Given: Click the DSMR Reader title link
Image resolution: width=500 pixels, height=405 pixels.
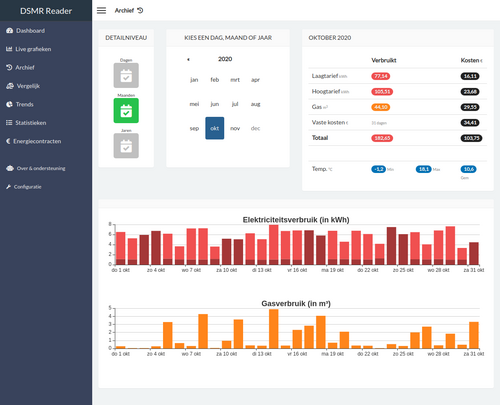Looking at the screenshot, I should tap(46, 11).
